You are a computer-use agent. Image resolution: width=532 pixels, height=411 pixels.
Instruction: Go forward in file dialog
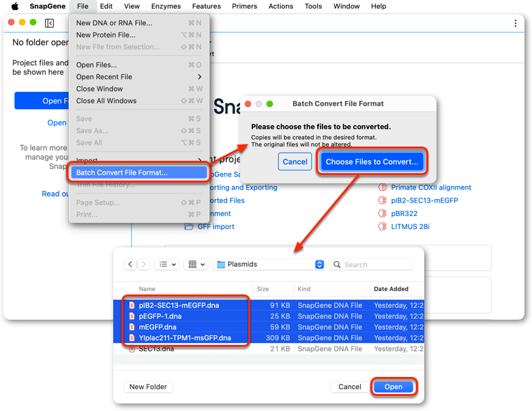pyautogui.click(x=144, y=264)
